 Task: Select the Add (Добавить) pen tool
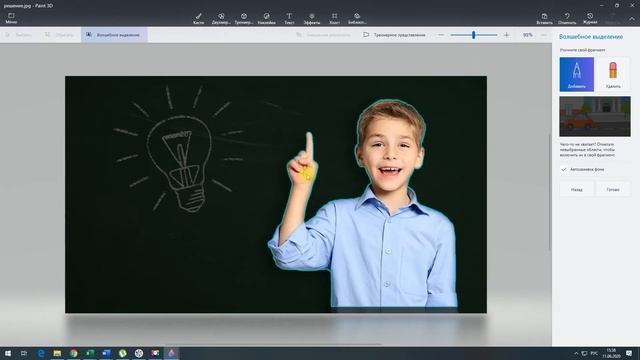tap(576, 74)
